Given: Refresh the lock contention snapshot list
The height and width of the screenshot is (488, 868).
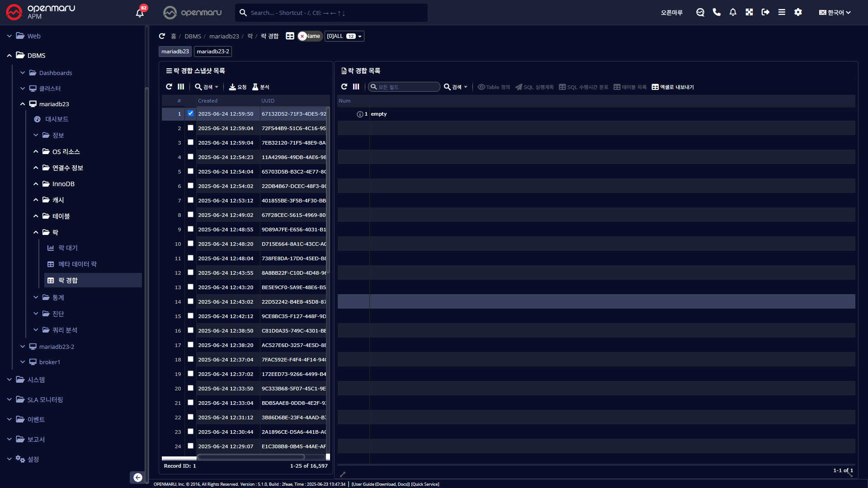Looking at the screenshot, I should 169,87.
